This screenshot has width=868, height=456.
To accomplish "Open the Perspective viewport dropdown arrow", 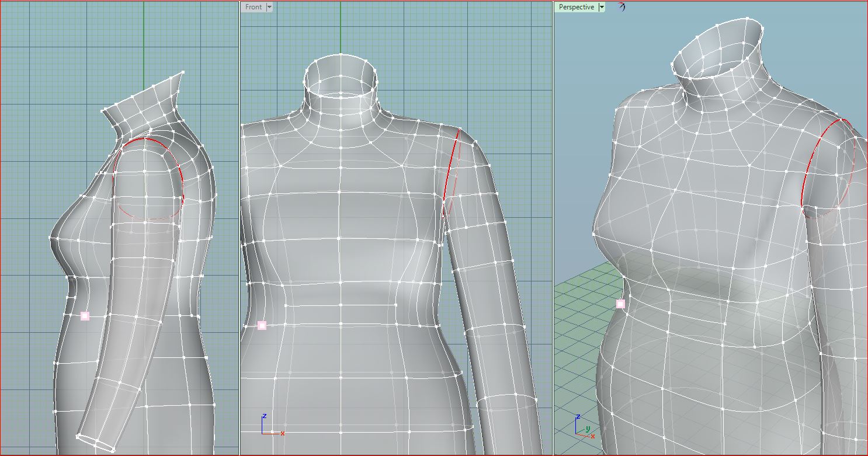I will point(602,7).
